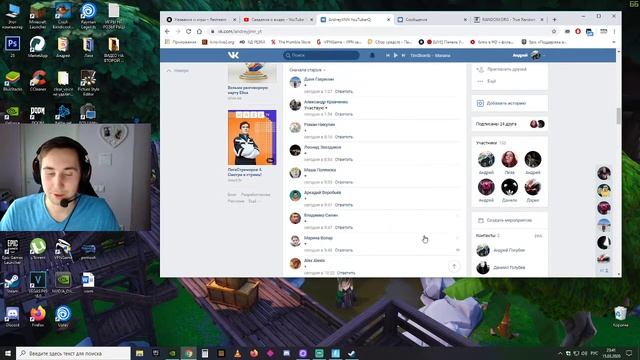
Task: Open the Rayman Legends desktop icon
Action: coord(88,16)
